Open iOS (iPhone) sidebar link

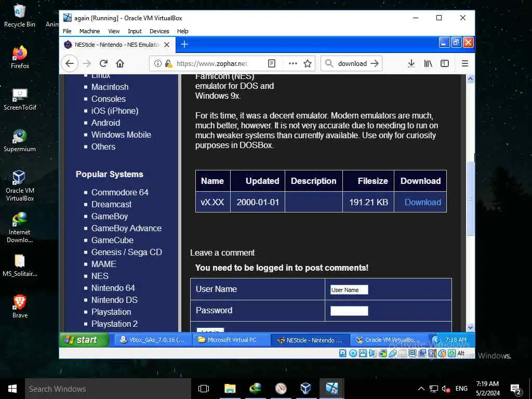(x=115, y=111)
